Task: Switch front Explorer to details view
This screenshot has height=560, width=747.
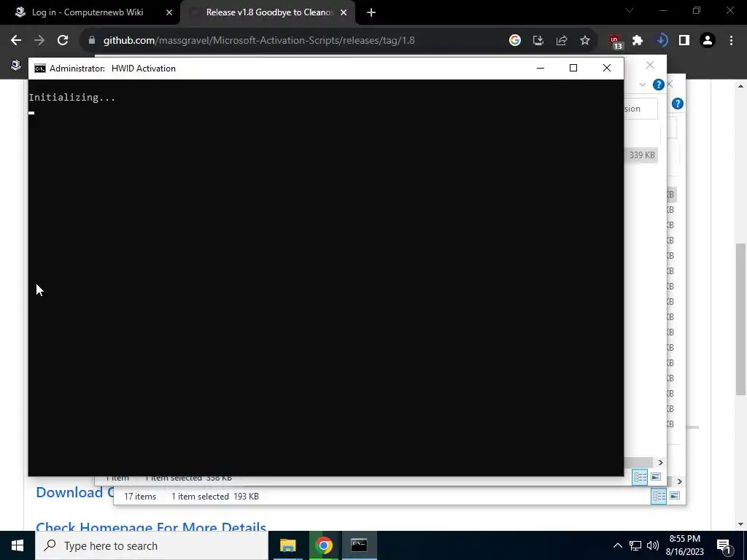Action: click(x=640, y=477)
